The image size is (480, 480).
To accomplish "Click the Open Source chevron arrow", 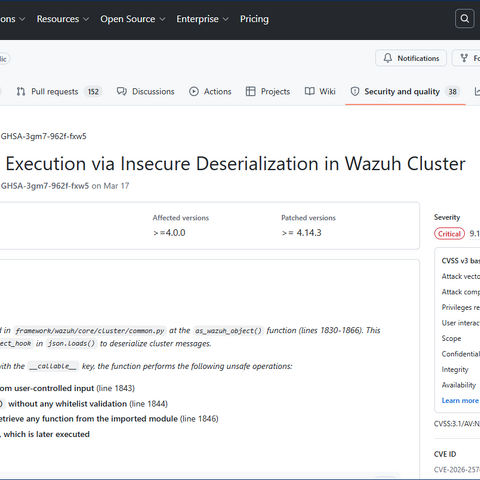I will point(162,19).
